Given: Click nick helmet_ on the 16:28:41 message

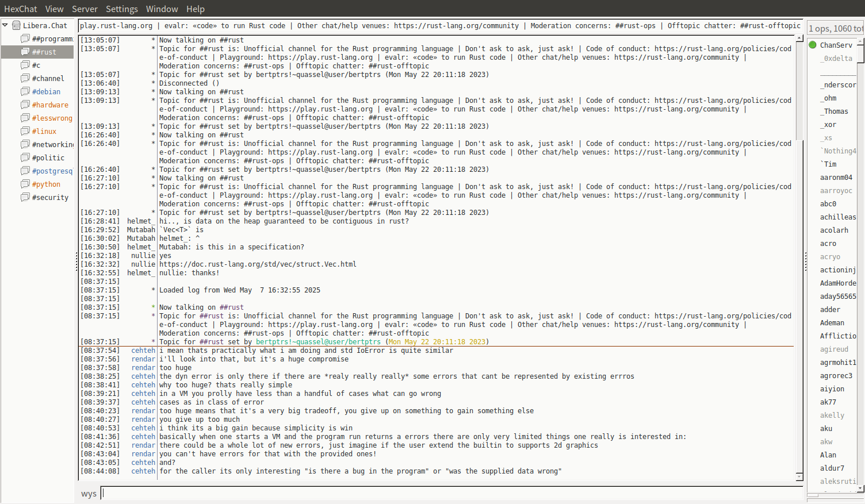Looking at the screenshot, I should [141, 221].
